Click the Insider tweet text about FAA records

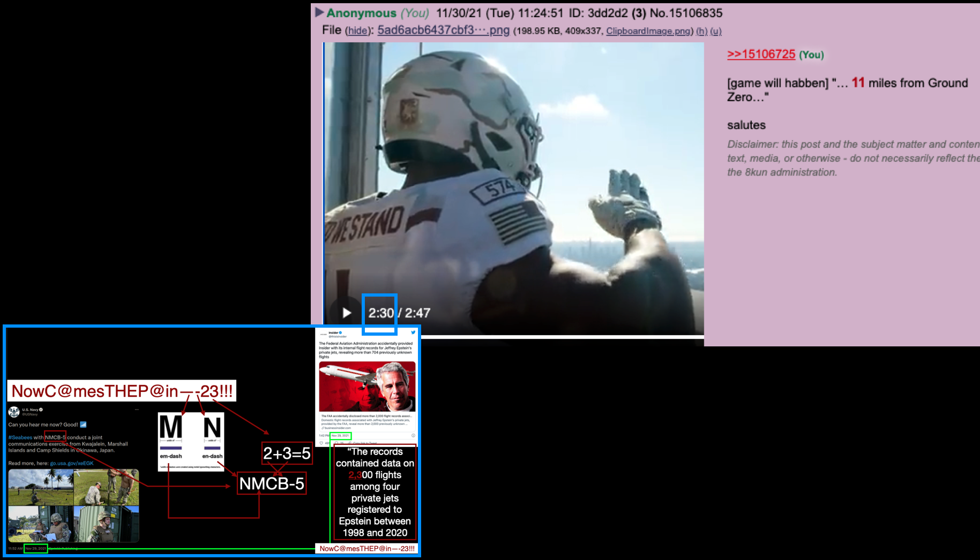click(x=366, y=350)
